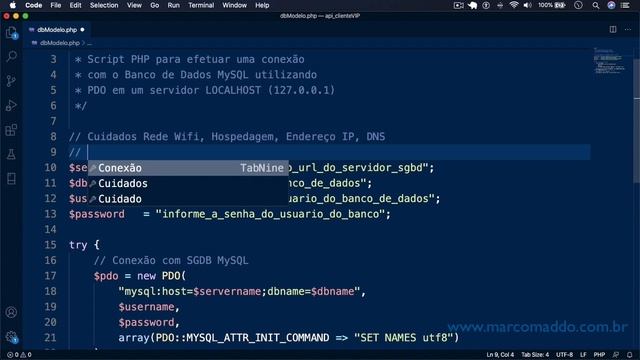The height and width of the screenshot is (360, 640).
Task: Open the Search view in activity bar
Action: [x=11, y=56]
